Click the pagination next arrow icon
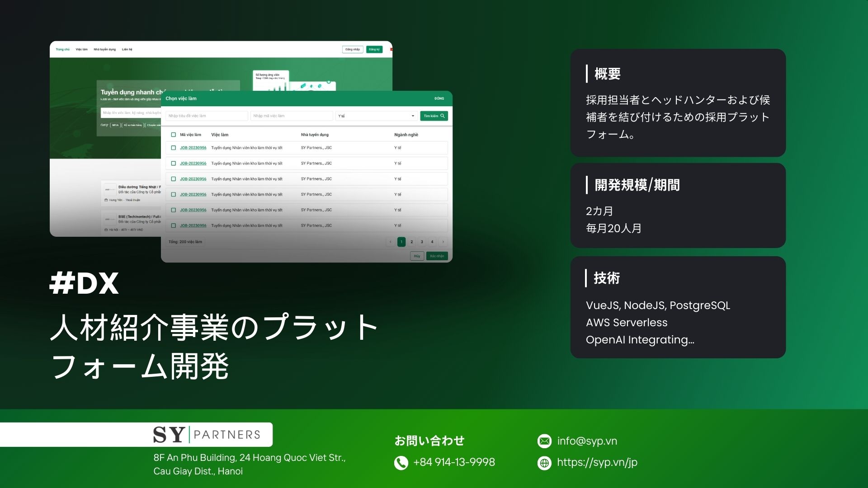The height and width of the screenshot is (488, 868). tap(443, 241)
